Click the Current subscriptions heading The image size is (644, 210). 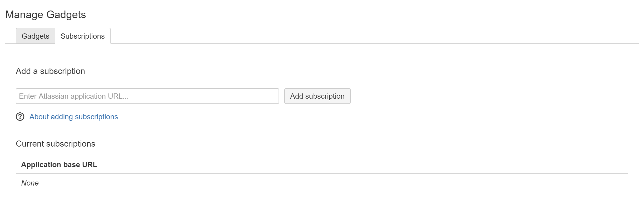coord(56,144)
